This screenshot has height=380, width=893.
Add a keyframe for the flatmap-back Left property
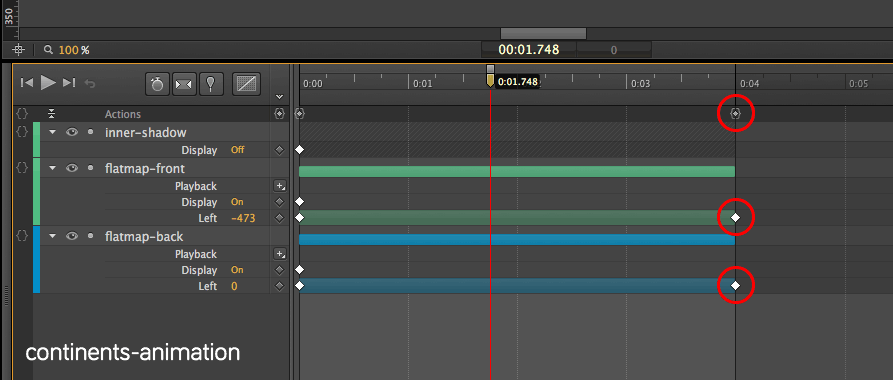click(279, 286)
